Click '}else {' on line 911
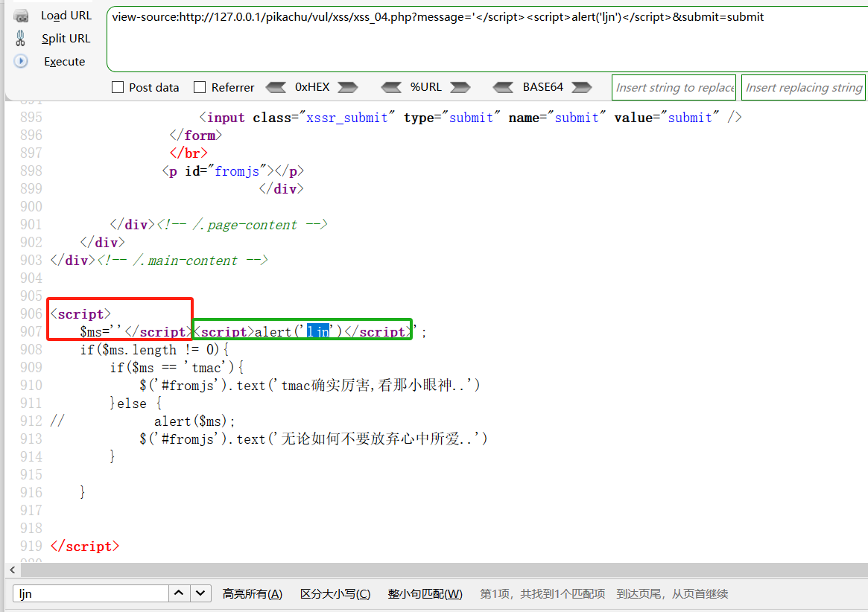 coord(136,404)
